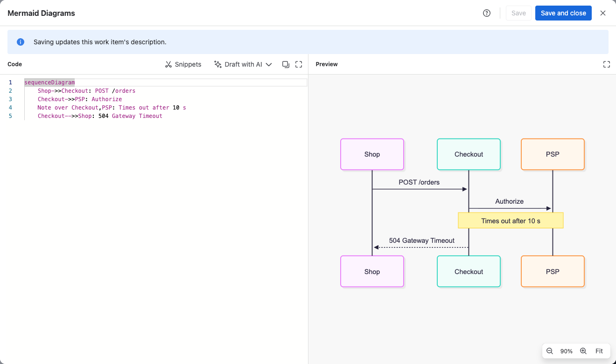
Task: Close the Mermaid Diagrams dialog
Action: (603, 13)
